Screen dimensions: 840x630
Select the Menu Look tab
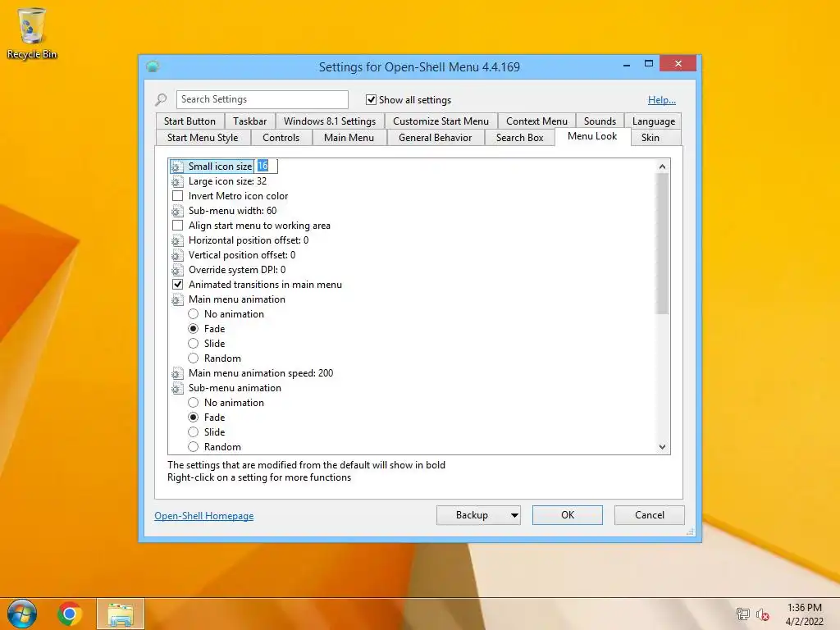(592, 137)
